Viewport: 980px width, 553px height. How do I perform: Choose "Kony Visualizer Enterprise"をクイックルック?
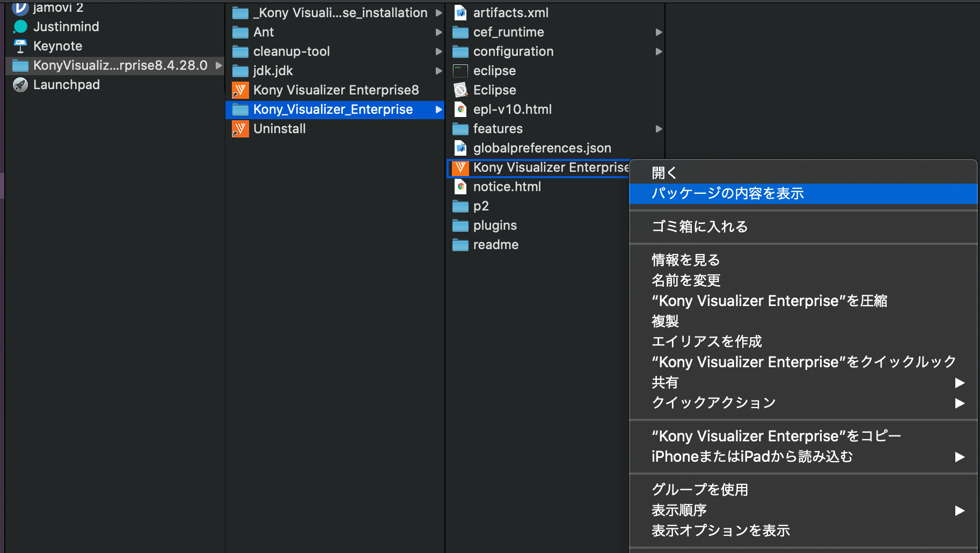click(x=803, y=362)
